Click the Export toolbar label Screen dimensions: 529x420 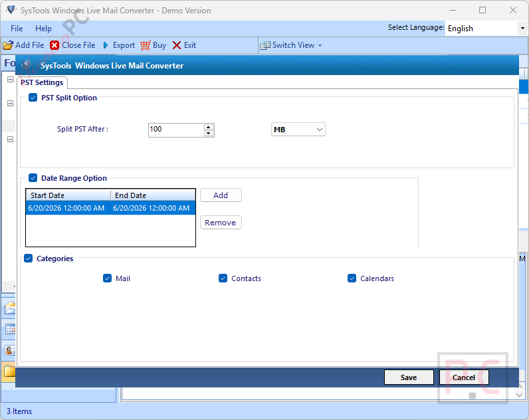tap(124, 45)
